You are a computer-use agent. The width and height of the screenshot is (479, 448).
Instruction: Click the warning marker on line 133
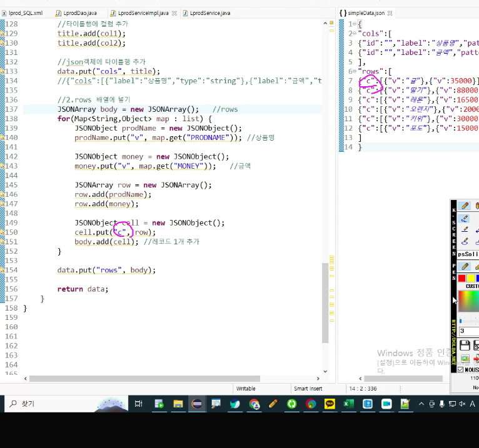[x=2, y=71]
